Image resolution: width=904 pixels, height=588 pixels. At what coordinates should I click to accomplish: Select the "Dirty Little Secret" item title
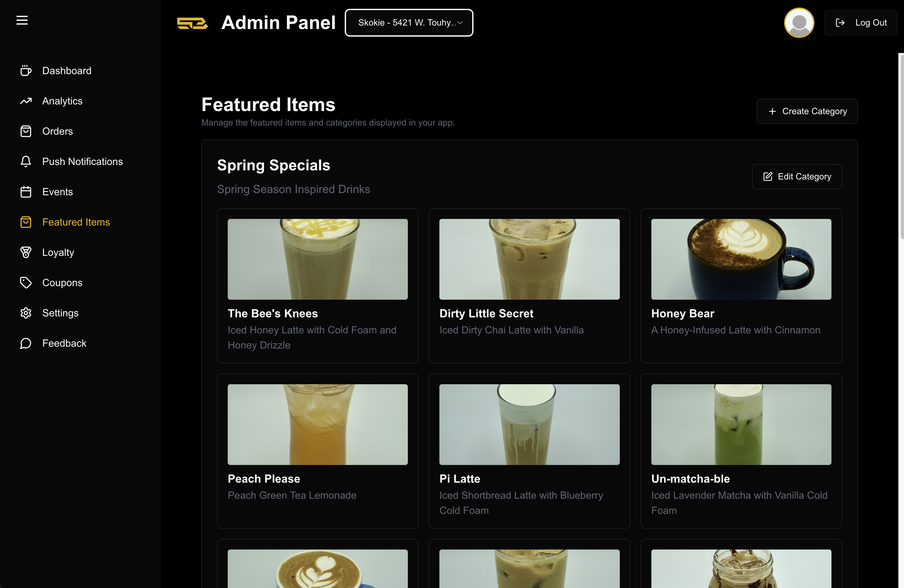486,313
